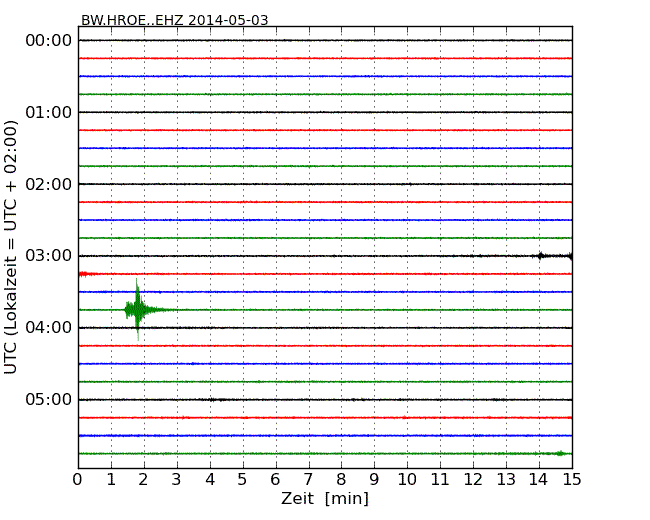
Task: Click the x-axis tick label "7"
Action: click(x=308, y=480)
